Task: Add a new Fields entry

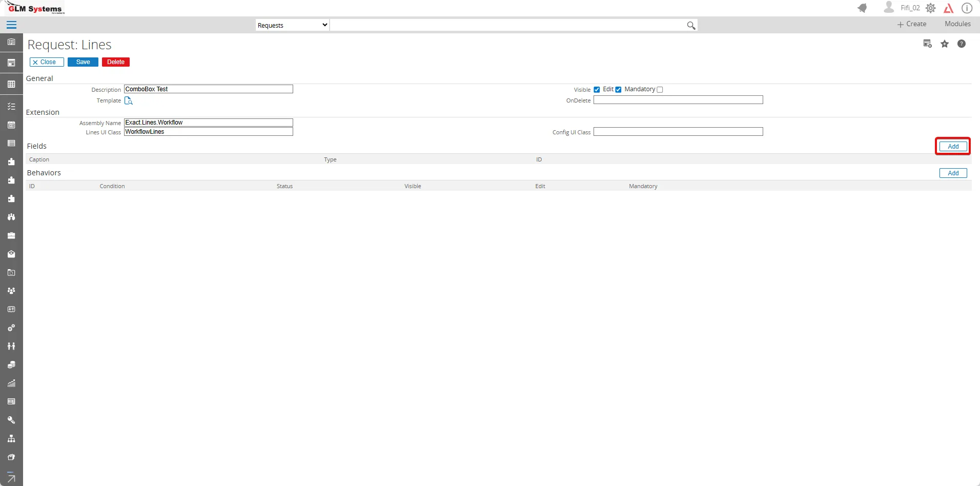Action: tap(953, 147)
